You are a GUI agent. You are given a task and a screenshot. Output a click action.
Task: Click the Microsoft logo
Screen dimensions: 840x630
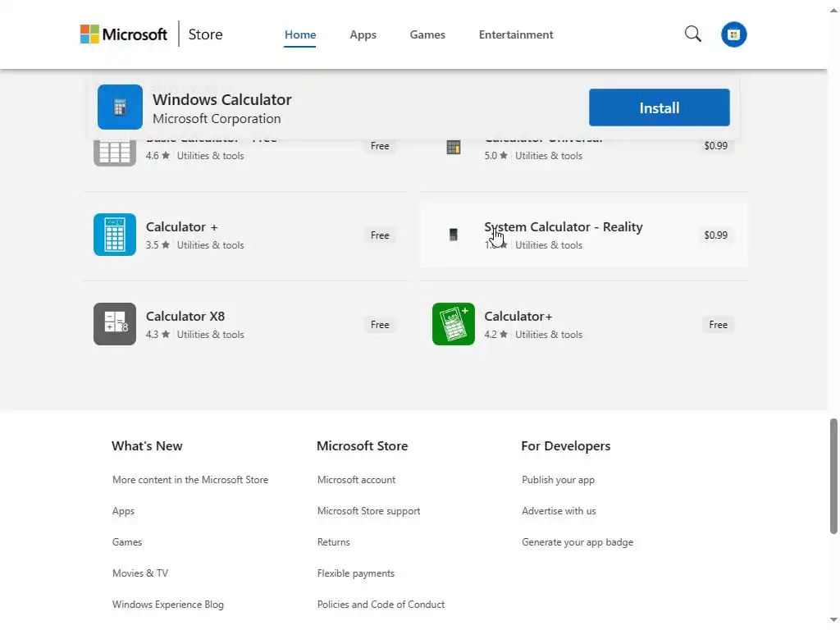pyautogui.click(x=124, y=34)
